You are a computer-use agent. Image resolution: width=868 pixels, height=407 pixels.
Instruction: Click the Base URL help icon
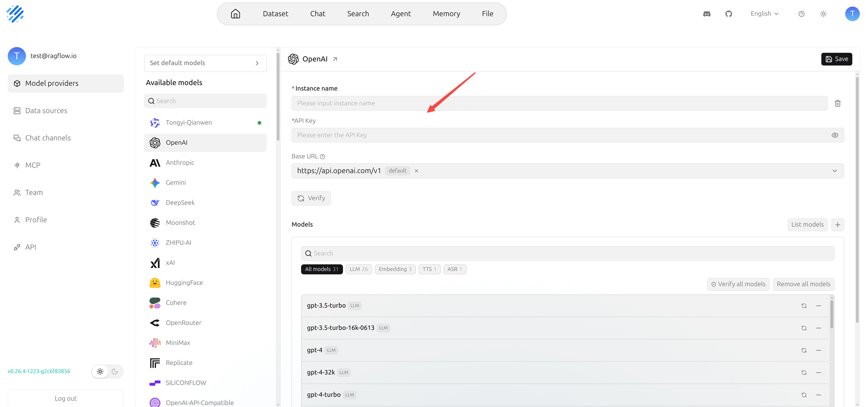tap(322, 157)
